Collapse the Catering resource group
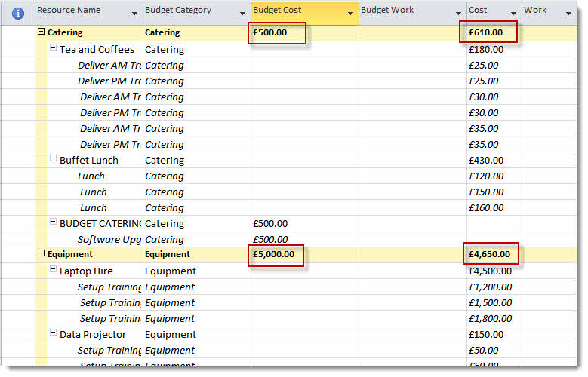Image resolution: width=588 pixels, height=377 pixels. (41, 33)
